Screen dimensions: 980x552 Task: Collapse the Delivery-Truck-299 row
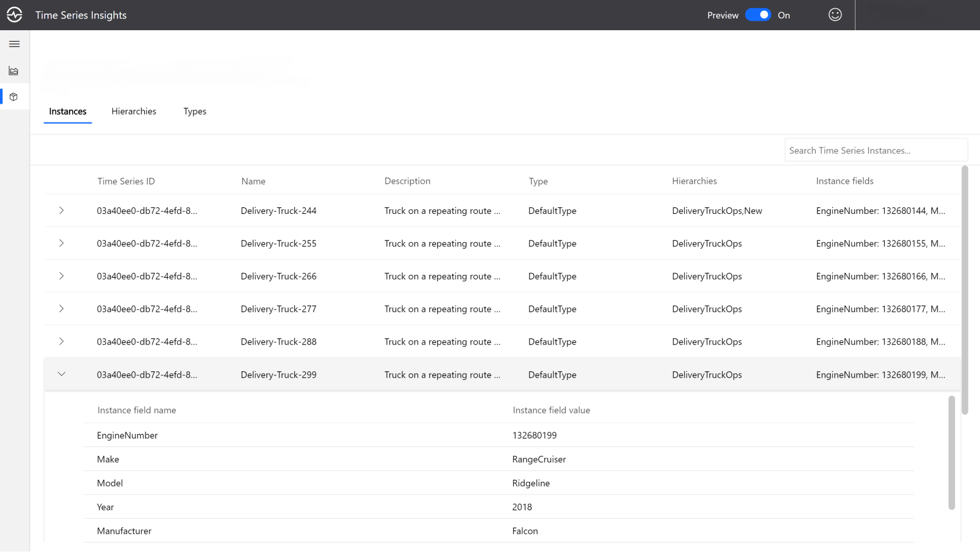[61, 374]
